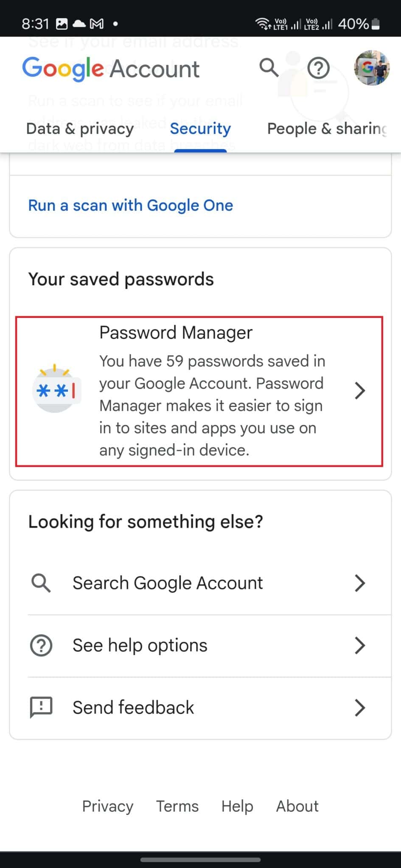Tap the bottom navigation handle bar
The image size is (401, 868).
coord(200,860)
